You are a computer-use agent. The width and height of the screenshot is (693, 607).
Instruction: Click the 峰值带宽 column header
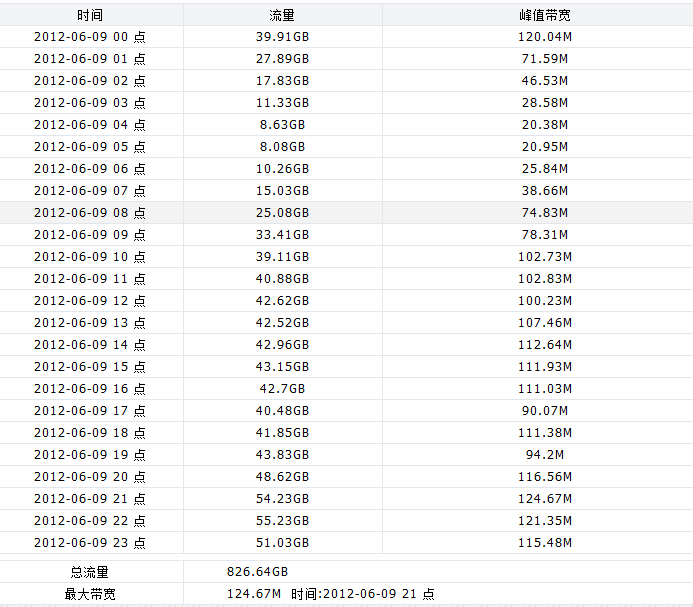[x=544, y=15]
